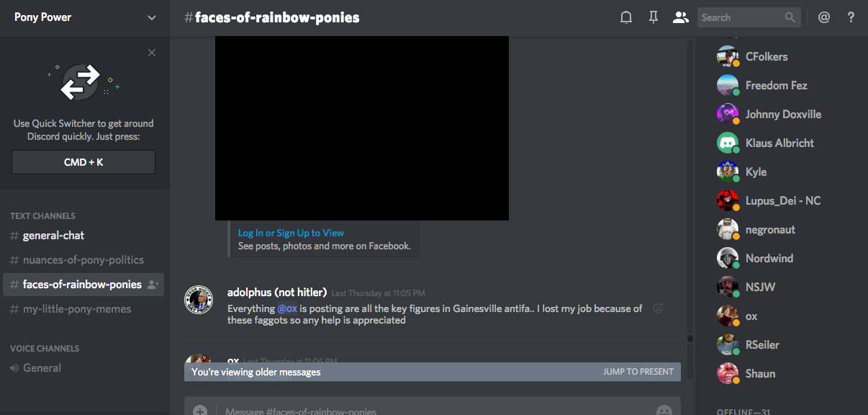
Task: Click the Search input field
Action: click(x=740, y=17)
